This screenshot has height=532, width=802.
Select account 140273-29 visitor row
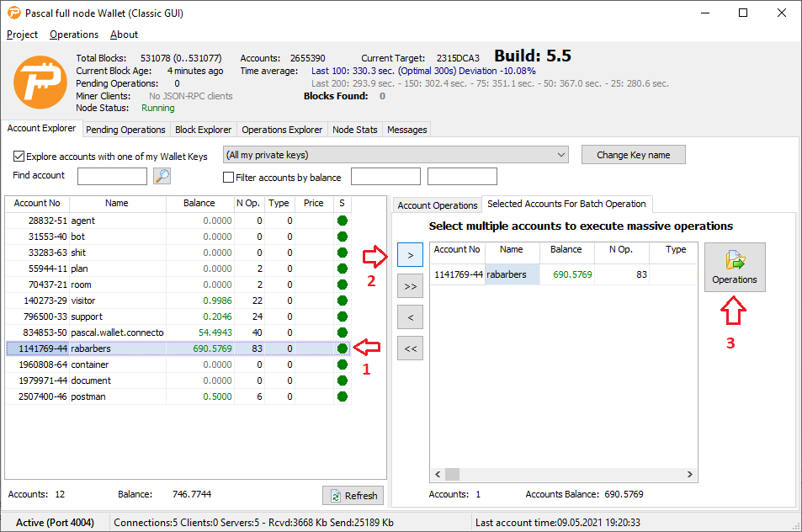click(178, 301)
